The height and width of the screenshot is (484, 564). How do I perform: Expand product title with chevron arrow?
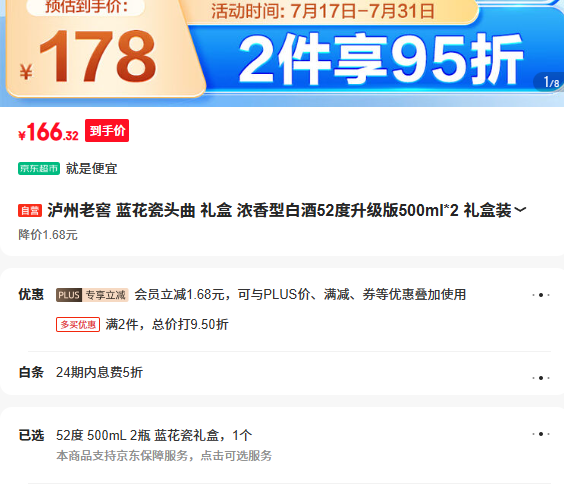(x=520, y=210)
